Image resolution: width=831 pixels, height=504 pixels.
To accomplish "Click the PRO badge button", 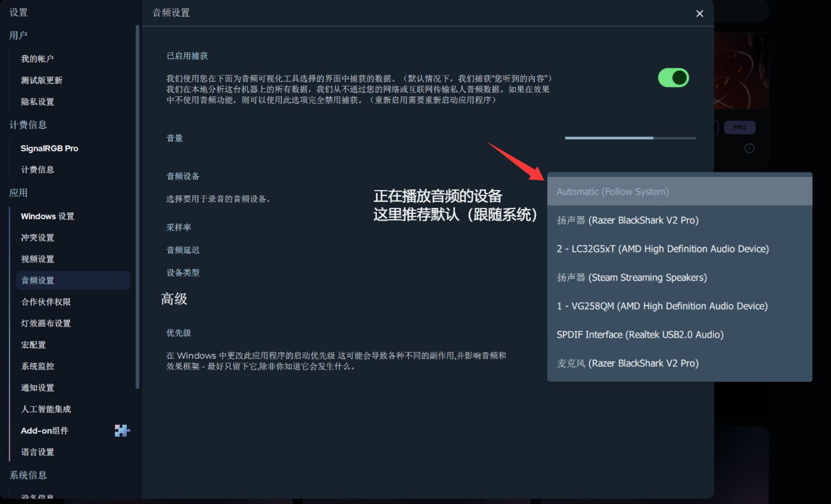I will 739,127.
